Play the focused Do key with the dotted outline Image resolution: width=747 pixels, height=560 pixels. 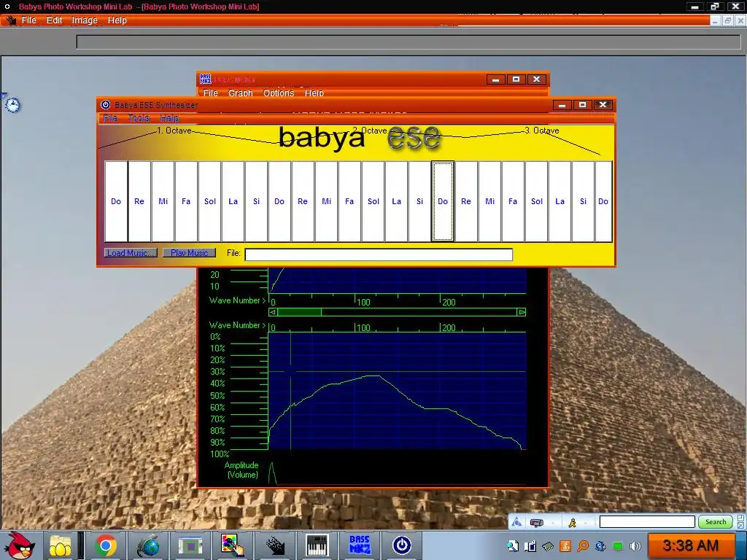point(443,201)
